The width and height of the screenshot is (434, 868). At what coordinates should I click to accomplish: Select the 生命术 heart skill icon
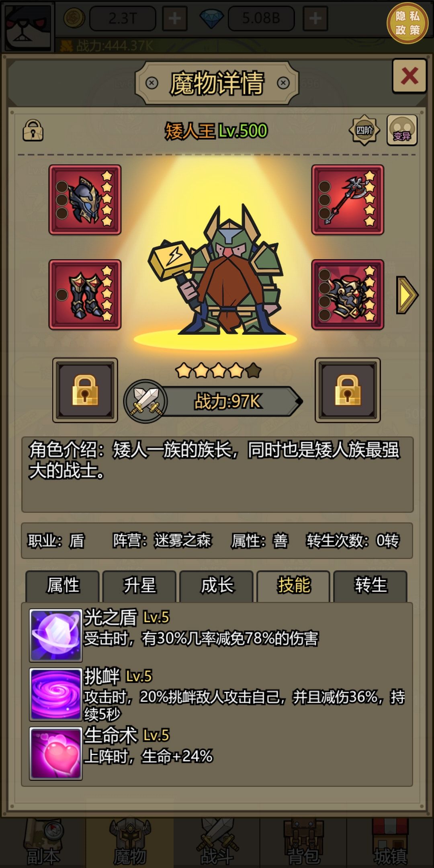pyautogui.click(x=56, y=753)
